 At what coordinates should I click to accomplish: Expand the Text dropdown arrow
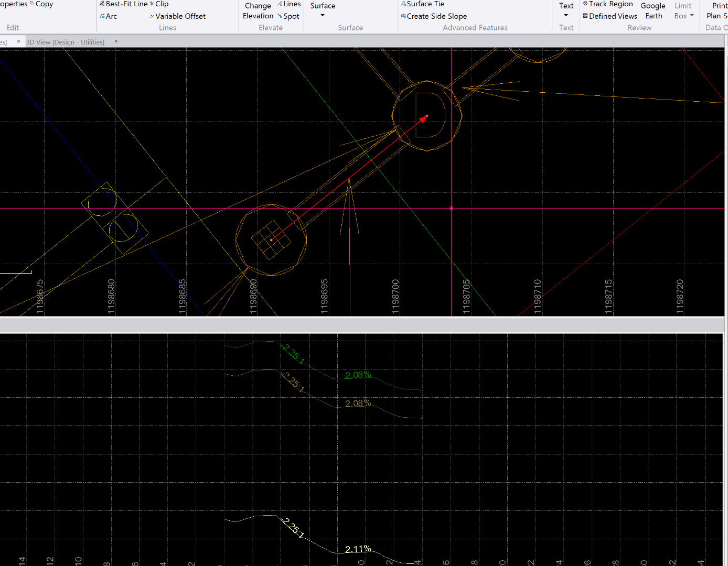[566, 15]
